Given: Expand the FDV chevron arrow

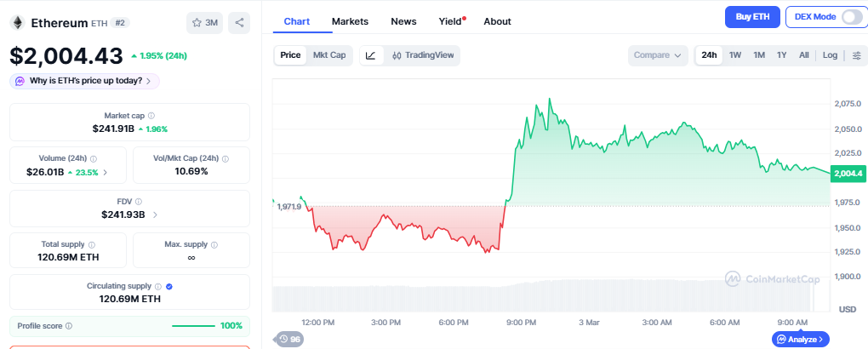Looking at the screenshot, I should (x=154, y=215).
